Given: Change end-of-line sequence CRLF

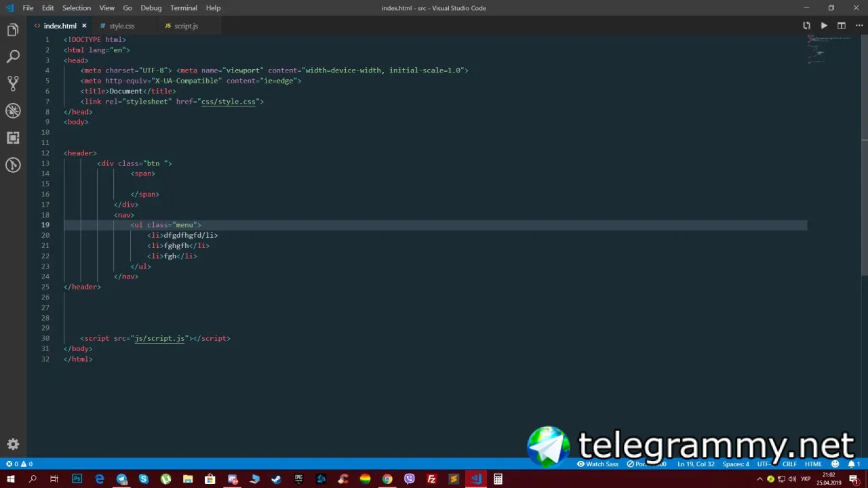Looking at the screenshot, I should coord(789,464).
